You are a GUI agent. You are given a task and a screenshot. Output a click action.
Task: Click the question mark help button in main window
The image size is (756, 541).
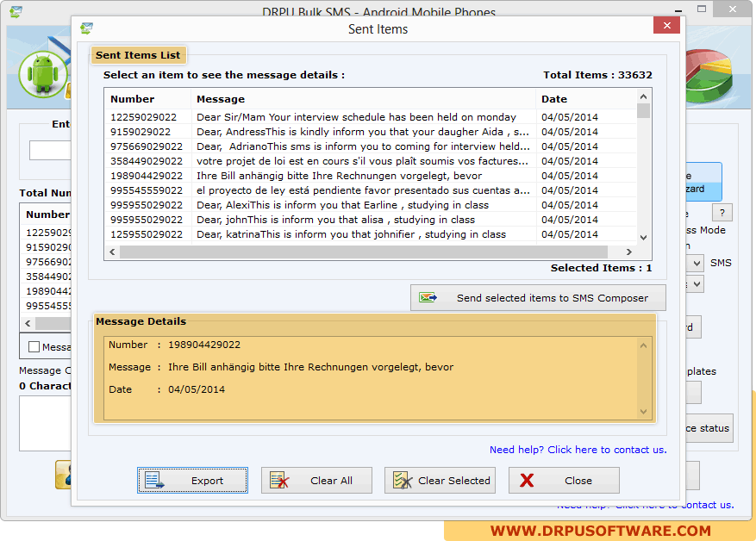click(x=722, y=213)
